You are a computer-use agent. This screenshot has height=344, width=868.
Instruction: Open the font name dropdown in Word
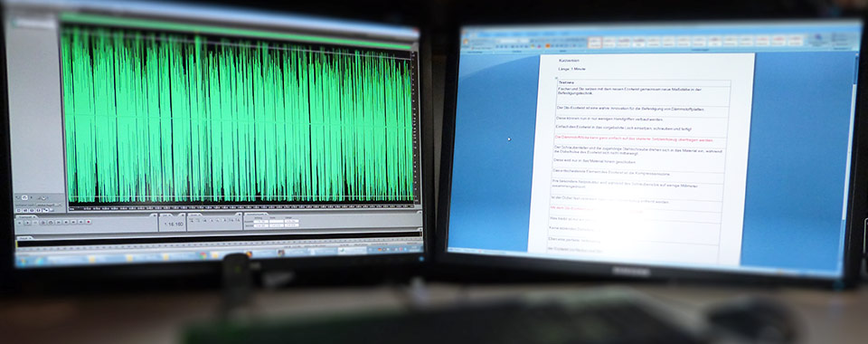coord(508,41)
